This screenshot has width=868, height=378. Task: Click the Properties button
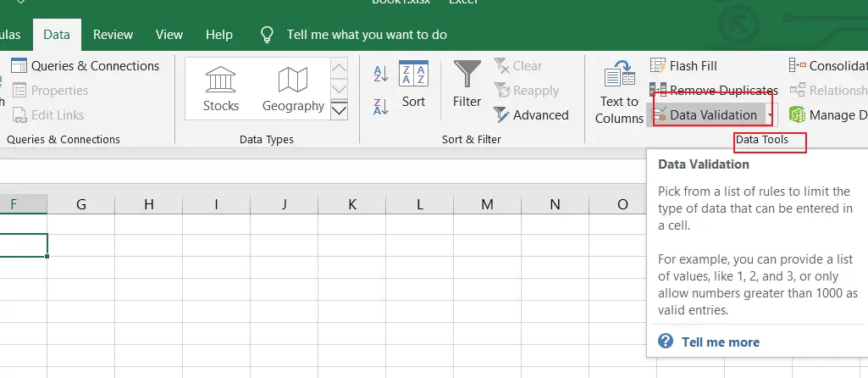(x=50, y=91)
